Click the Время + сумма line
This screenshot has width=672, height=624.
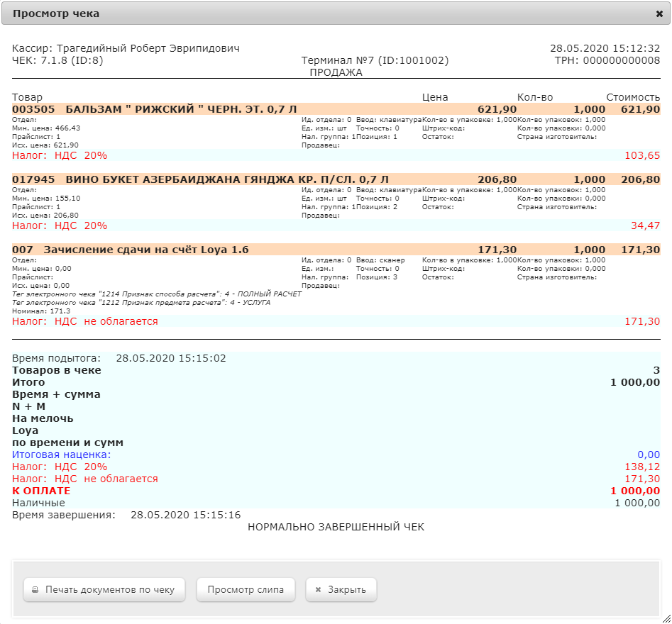56,394
